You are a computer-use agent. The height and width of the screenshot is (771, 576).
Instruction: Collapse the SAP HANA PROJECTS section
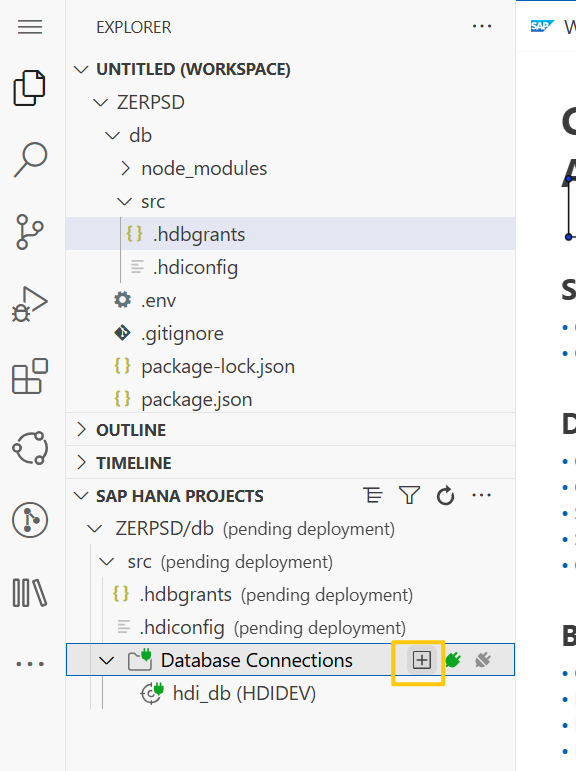pyautogui.click(x=81, y=496)
